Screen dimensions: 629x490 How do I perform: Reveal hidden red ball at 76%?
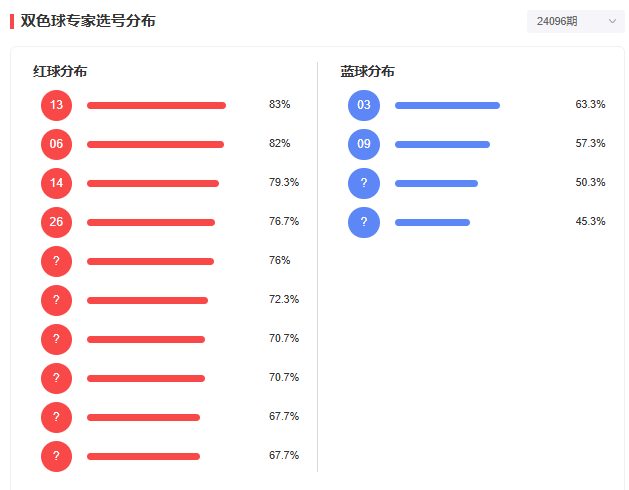(x=57, y=261)
